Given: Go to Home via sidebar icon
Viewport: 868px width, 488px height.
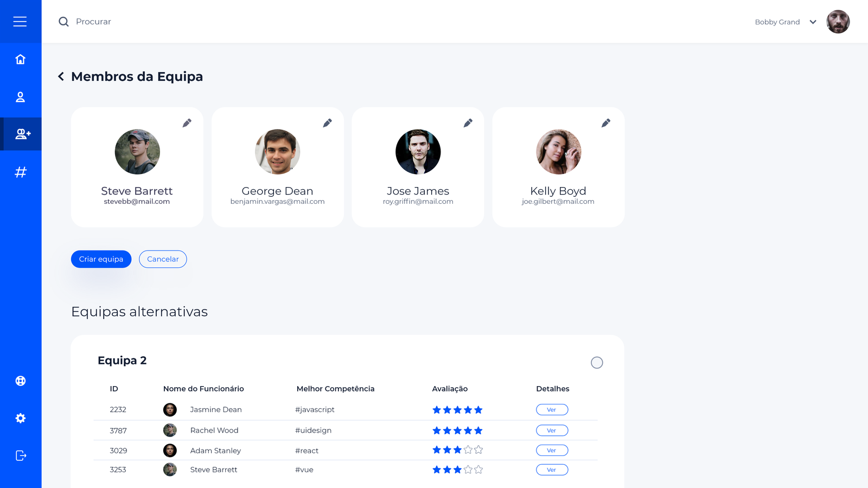Looking at the screenshot, I should click(20, 59).
